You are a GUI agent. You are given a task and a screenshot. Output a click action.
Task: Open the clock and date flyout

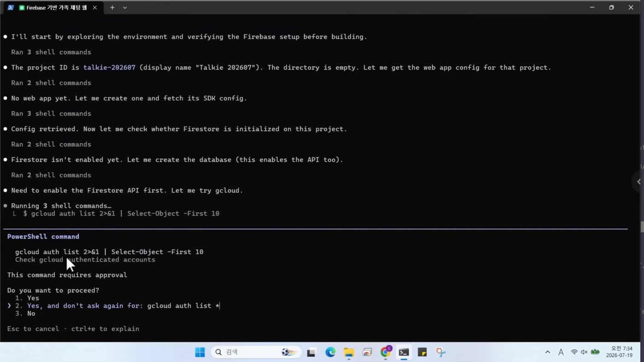(x=619, y=352)
